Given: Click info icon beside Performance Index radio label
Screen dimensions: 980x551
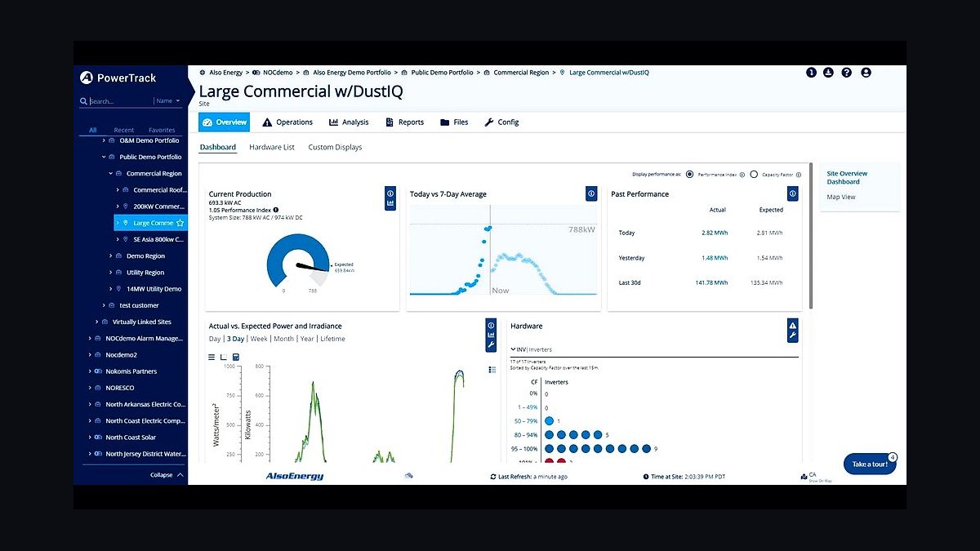Looking at the screenshot, I should tap(742, 175).
